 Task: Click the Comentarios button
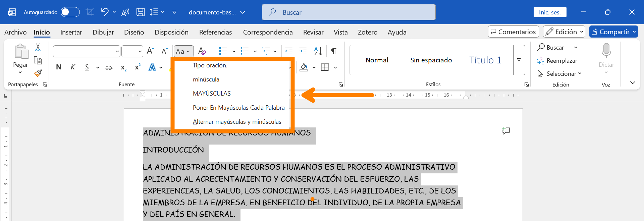[514, 32]
